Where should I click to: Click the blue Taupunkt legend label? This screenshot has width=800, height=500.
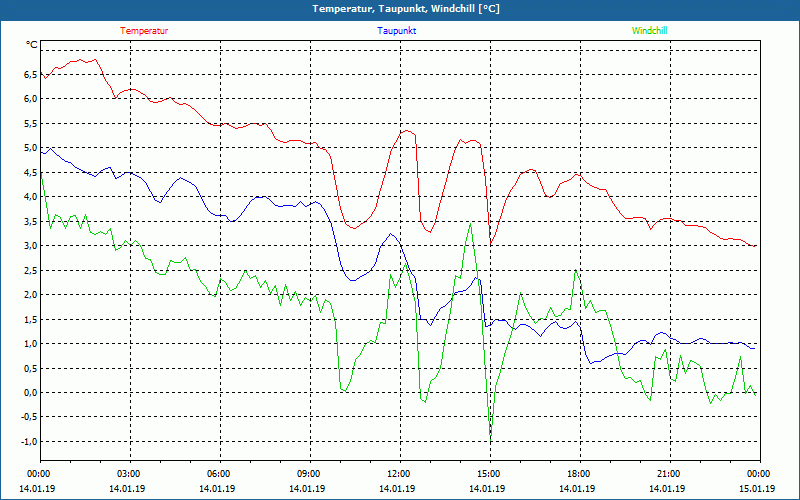(x=396, y=31)
